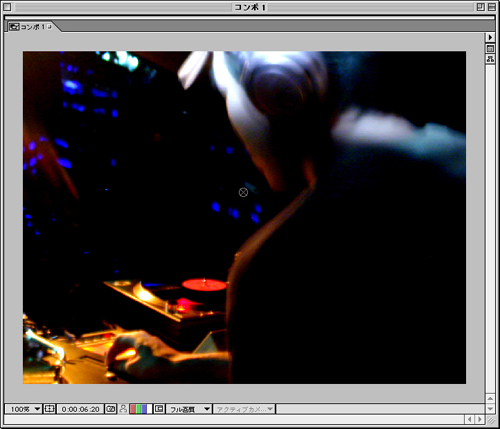The image size is (500, 429).
Task: Toggle the alpha channel white swatch
Action: pyautogui.click(x=149, y=409)
